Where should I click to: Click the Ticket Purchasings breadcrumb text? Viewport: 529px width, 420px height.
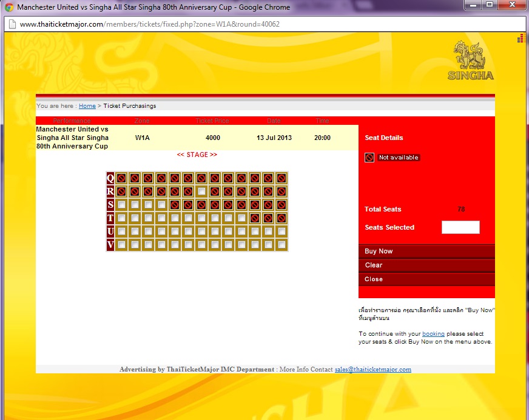(130, 106)
